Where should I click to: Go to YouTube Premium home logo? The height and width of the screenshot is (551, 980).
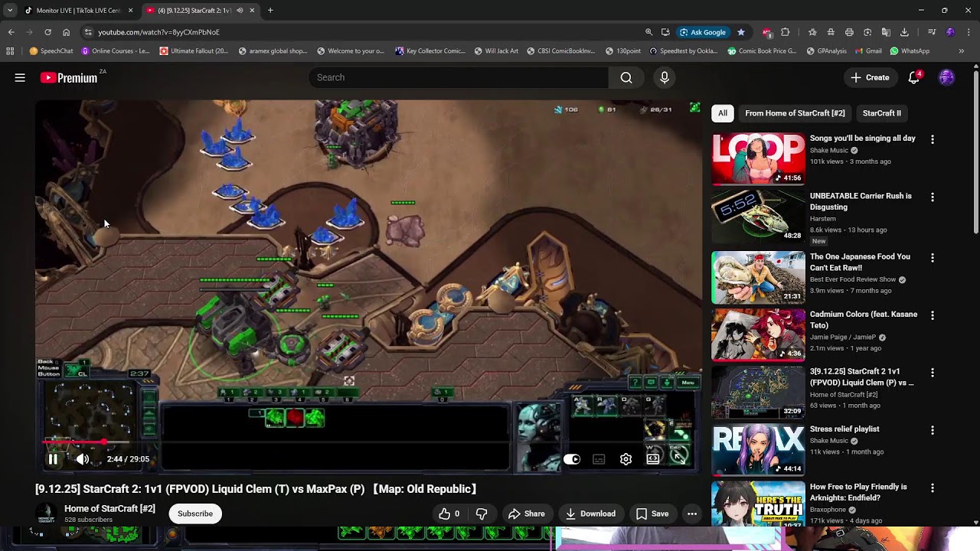[69, 77]
